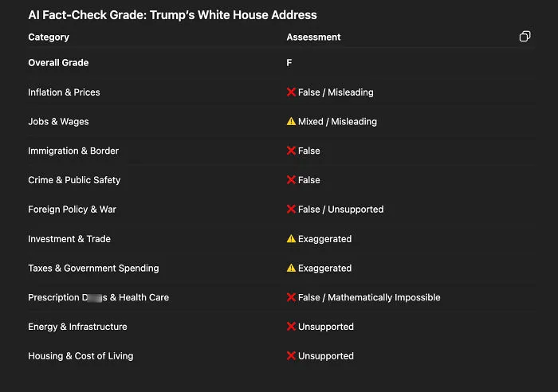This screenshot has width=558, height=392.
Task: Click the F grade value
Action: (x=289, y=63)
